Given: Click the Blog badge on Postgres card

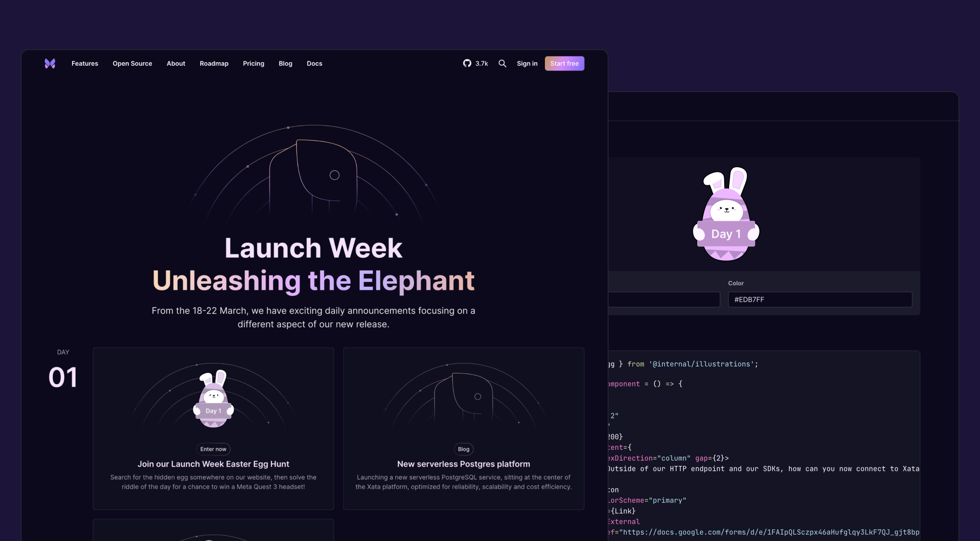Looking at the screenshot, I should click(x=464, y=449).
